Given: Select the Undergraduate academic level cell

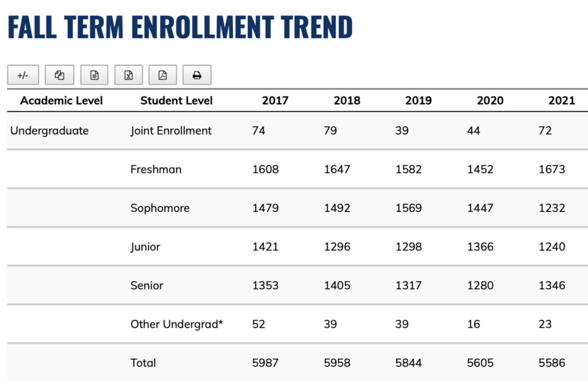Looking at the screenshot, I should [x=49, y=131].
